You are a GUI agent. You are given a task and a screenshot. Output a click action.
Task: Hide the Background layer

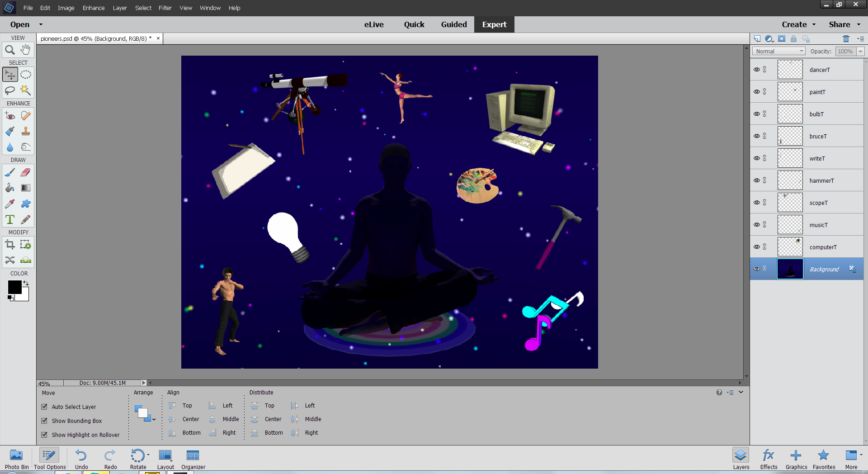757,269
